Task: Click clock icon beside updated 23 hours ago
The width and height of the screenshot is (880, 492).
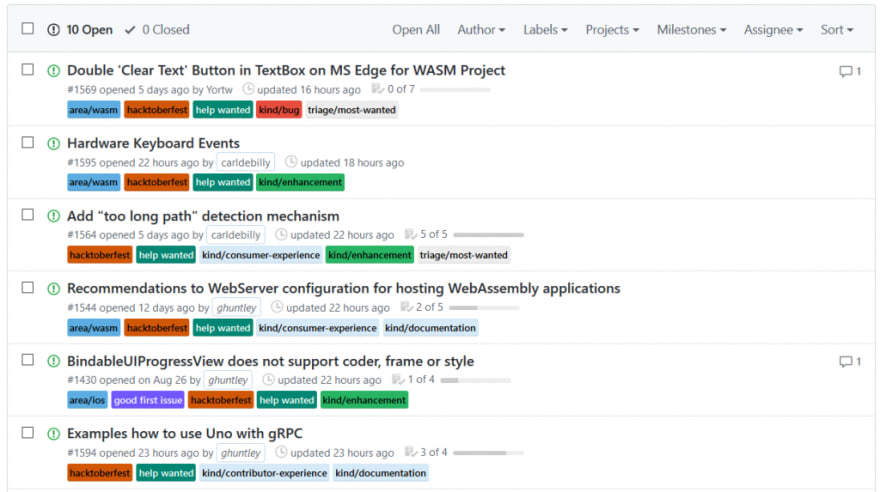Action: point(281,452)
